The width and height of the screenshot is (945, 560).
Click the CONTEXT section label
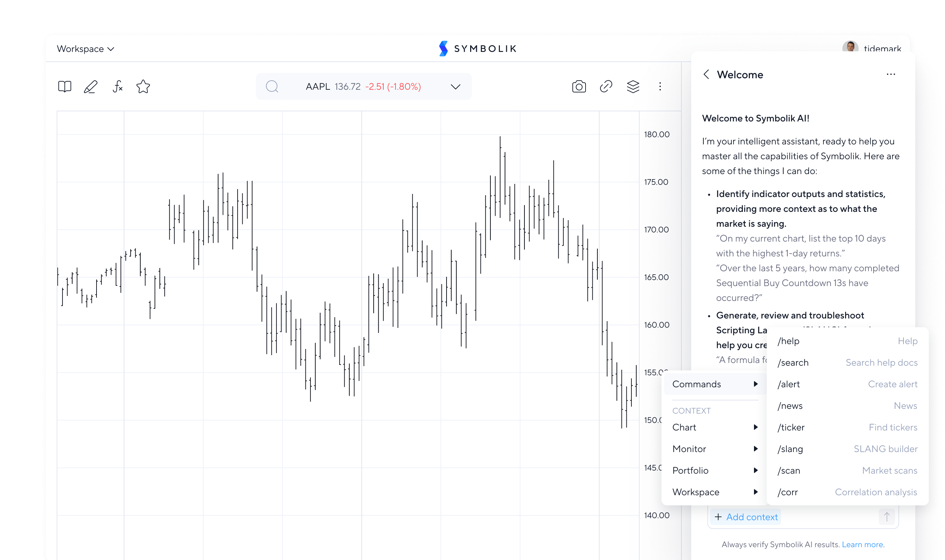pos(691,411)
